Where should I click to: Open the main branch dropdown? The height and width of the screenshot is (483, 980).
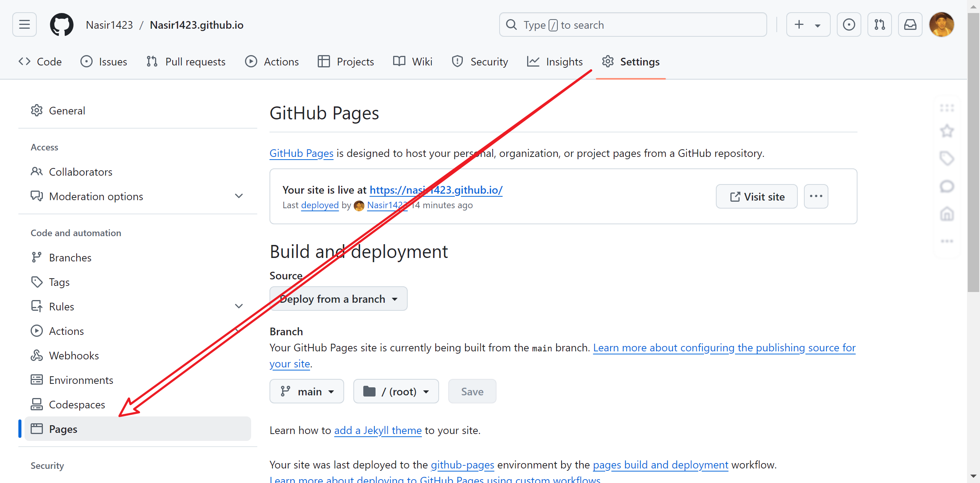(x=307, y=392)
